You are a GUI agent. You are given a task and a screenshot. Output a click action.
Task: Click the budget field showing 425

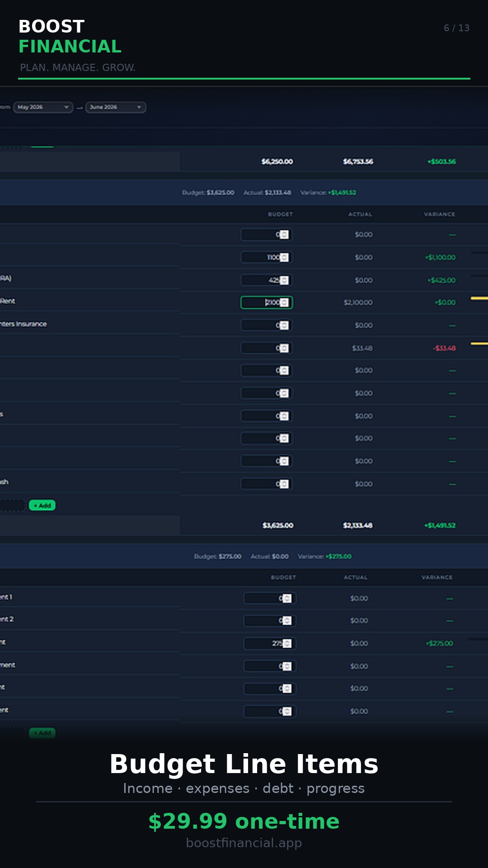267,280
